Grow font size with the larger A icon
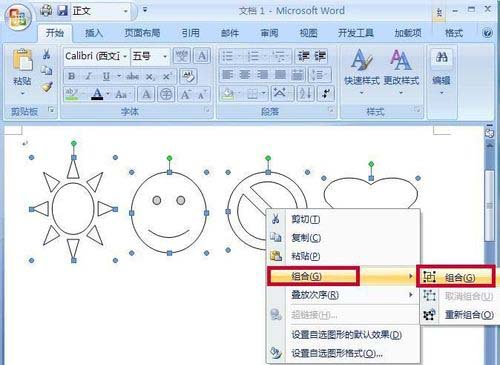 (x=185, y=95)
